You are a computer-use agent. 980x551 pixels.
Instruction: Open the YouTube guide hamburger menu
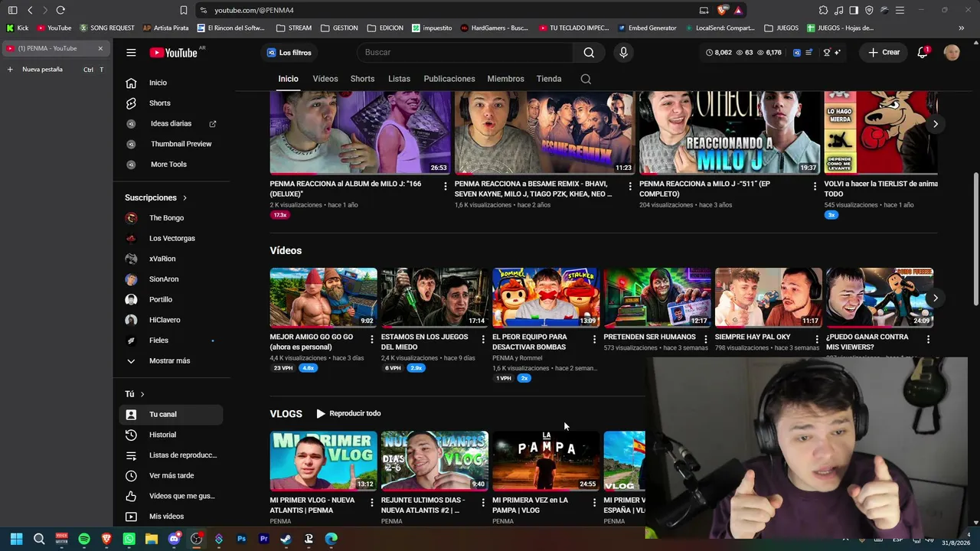(131, 53)
